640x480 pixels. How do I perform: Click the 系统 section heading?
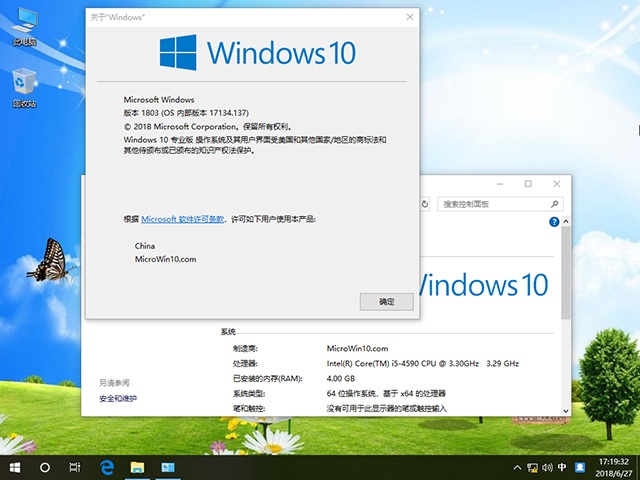tap(228, 332)
